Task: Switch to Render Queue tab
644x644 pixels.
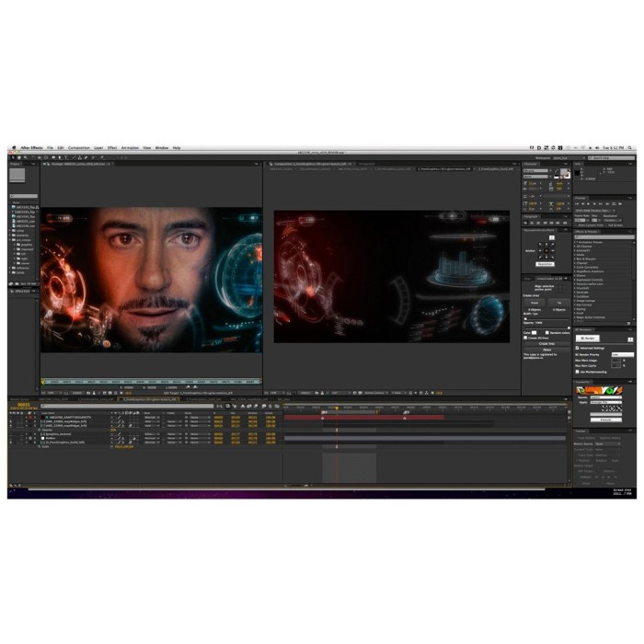Action: click(19, 399)
